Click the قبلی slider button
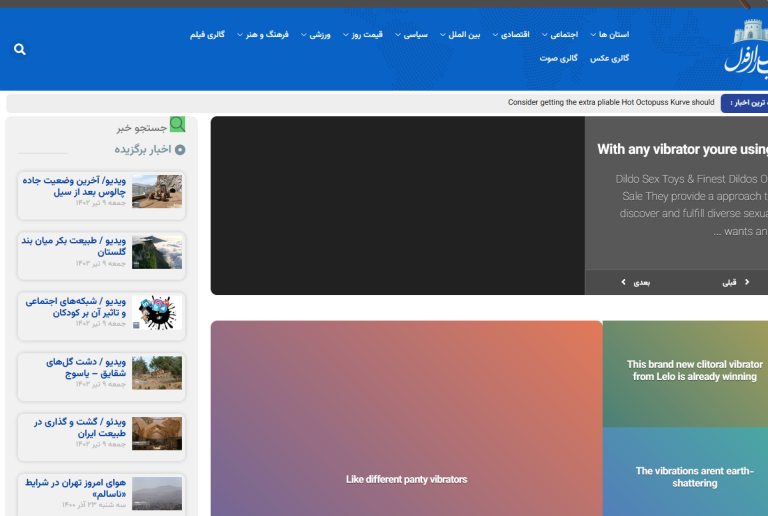This screenshot has height=516, width=768. tap(736, 282)
